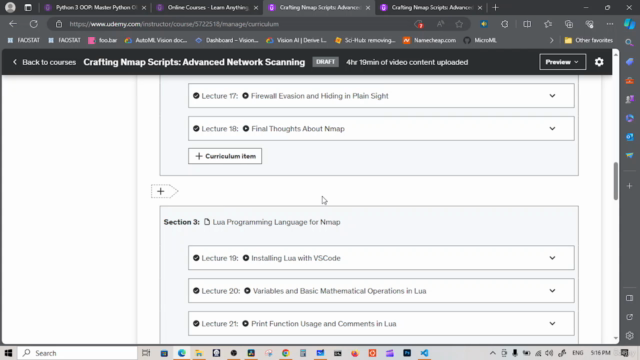Screen dimensions: 640x360
Task: Click Edge sidebar customize plus icon
Action: [629, 186]
